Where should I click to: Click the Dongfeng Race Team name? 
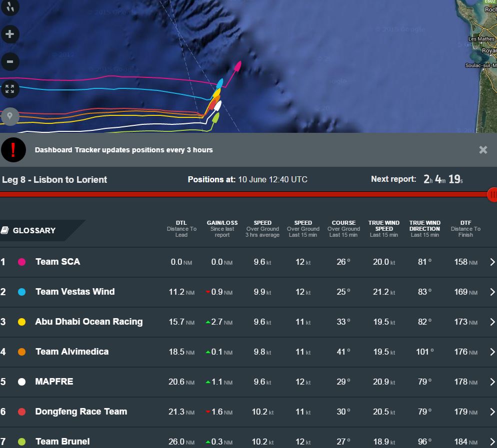point(81,412)
